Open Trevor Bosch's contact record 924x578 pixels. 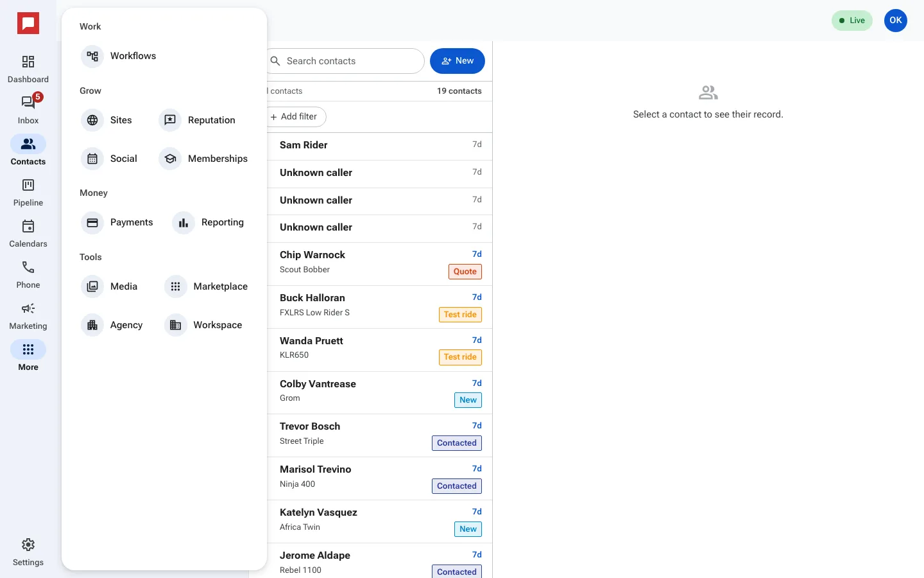pyautogui.click(x=380, y=435)
